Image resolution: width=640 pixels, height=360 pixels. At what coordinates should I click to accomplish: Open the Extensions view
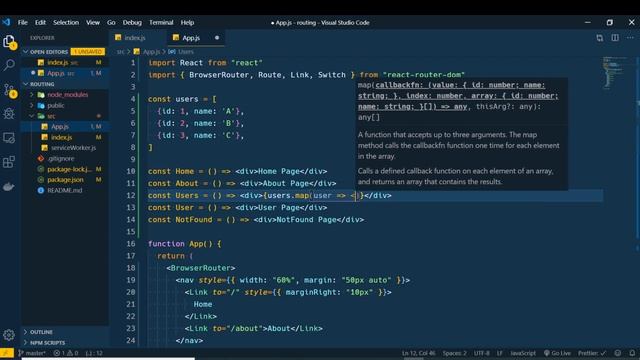point(9,162)
